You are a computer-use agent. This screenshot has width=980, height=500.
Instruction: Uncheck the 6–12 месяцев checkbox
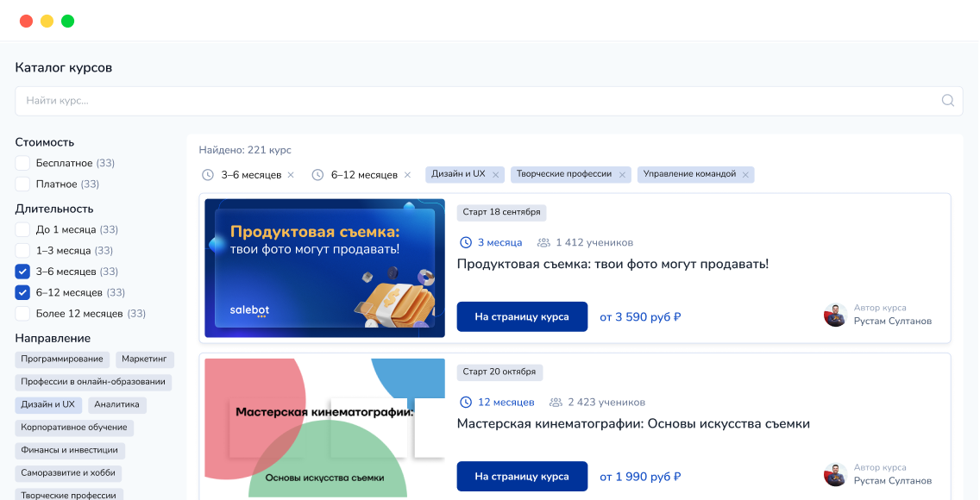(22, 292)
